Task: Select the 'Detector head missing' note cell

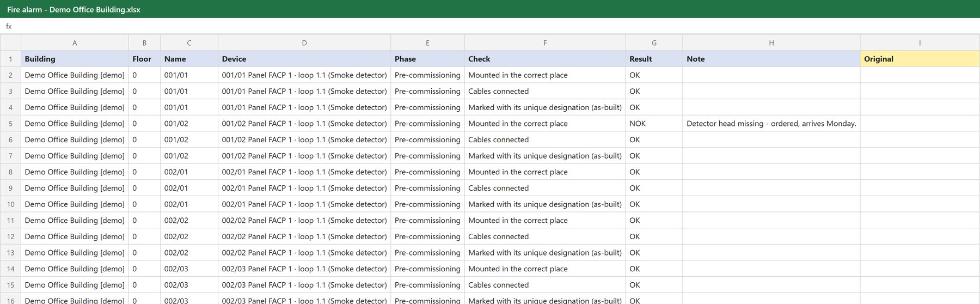Action: (771, 124)
